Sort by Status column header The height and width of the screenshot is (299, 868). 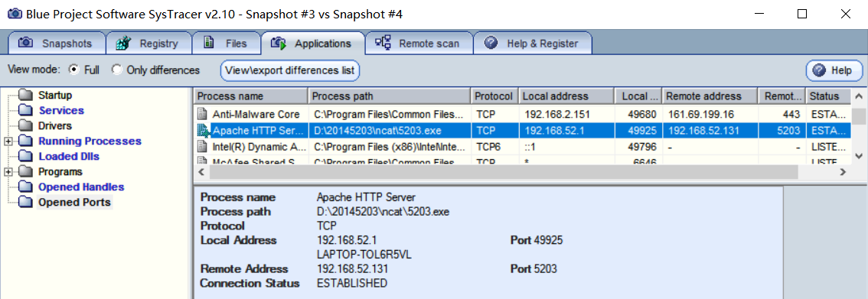coord(829,96)
